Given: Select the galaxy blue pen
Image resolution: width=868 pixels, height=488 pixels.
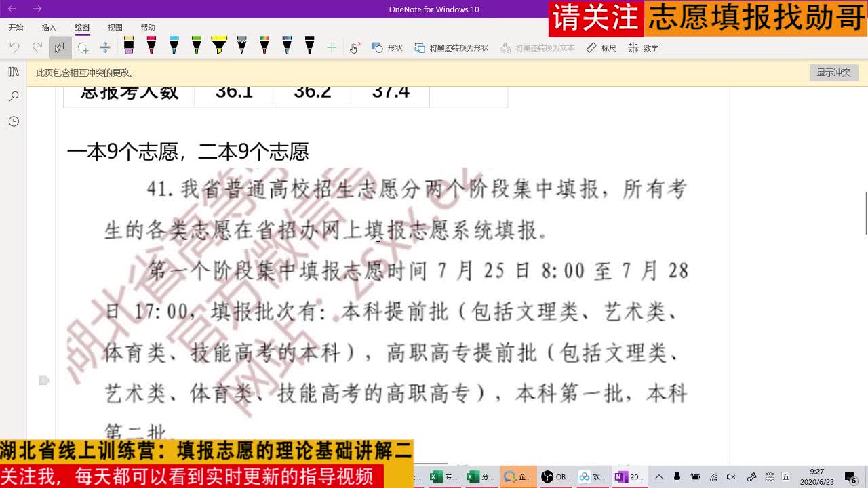Looking at the screenshot, I should pyautogui.click(x=287, y=46).
